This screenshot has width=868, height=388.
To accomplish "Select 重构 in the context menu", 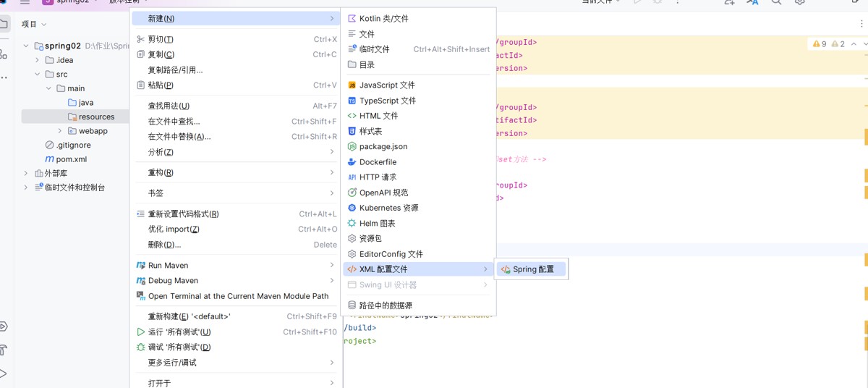I will 161,172.
